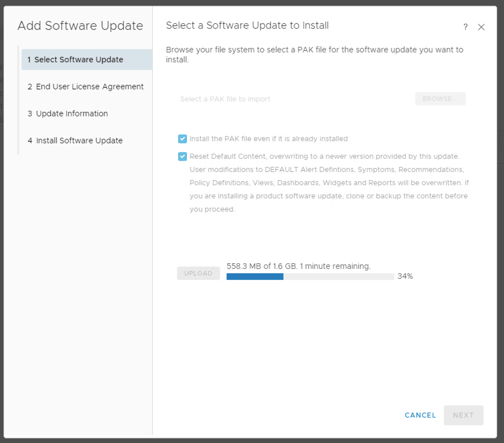
Task: Click the help question mark icon
Action: tap(465, 27)
